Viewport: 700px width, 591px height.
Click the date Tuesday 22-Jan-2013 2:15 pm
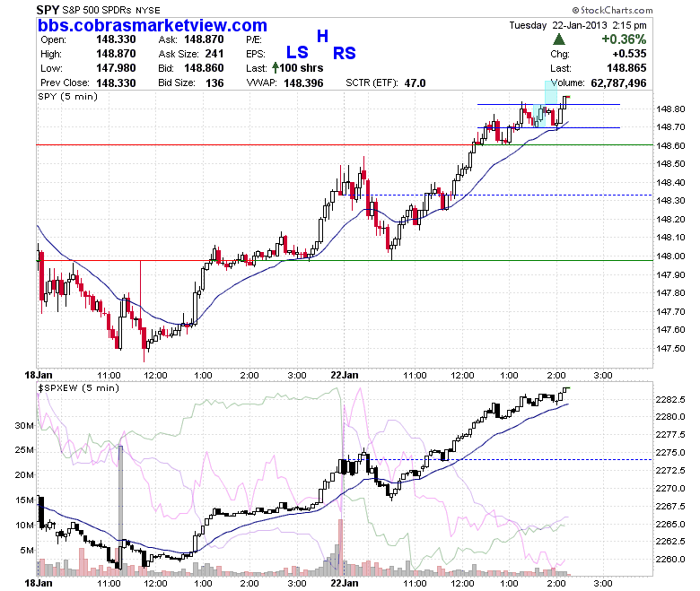(578, 25)
